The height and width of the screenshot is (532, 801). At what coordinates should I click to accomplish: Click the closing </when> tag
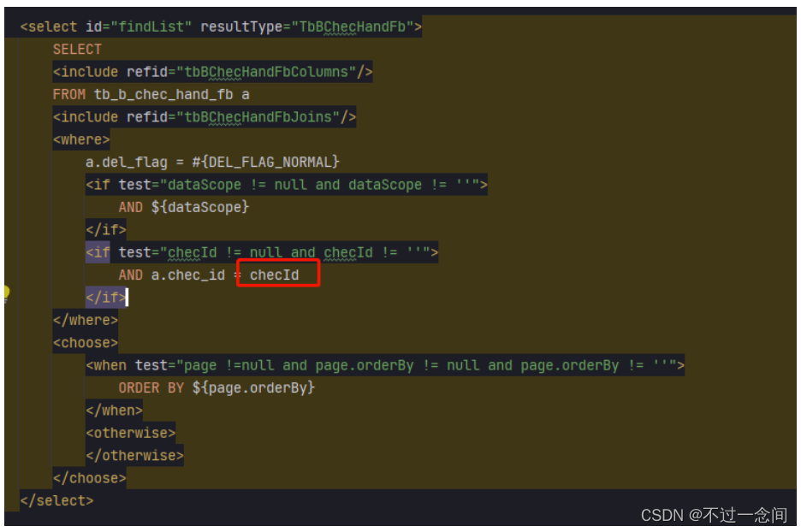pyautogui.click(x=114, y=410)
